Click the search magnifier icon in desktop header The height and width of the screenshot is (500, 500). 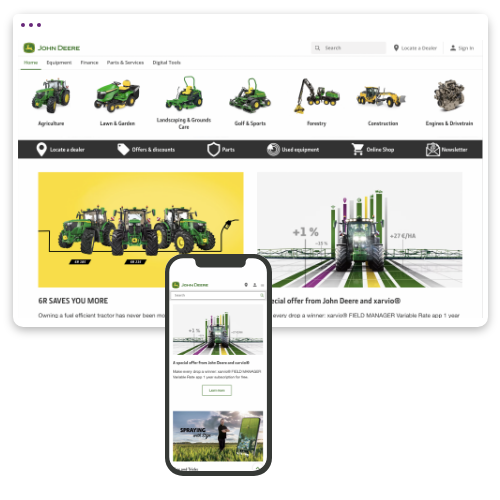pos(317,48)
